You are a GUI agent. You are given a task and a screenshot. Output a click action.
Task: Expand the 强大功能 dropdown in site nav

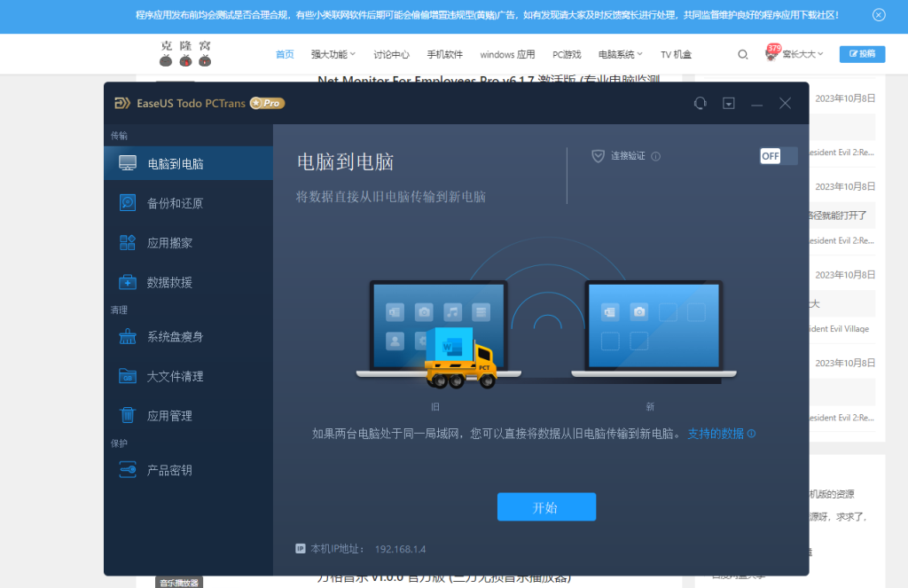[x=333, y=54]
